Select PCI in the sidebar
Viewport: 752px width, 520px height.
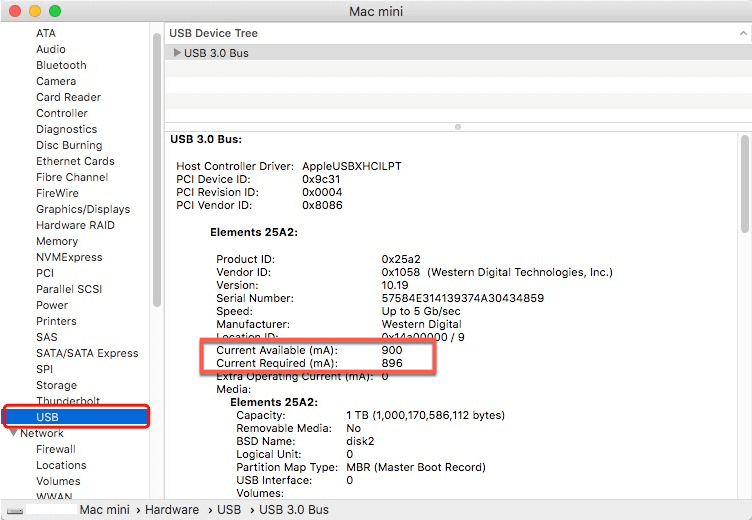coord(45,273)
